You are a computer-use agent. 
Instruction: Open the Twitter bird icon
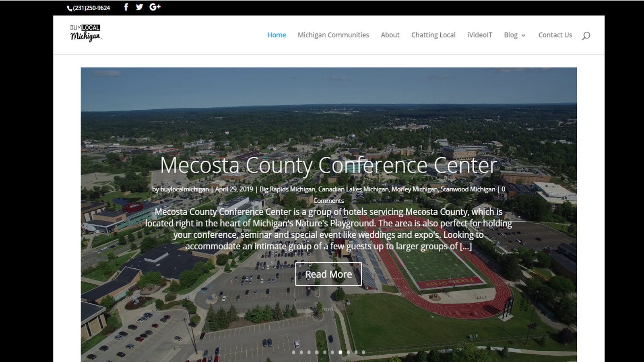point(139,7)
